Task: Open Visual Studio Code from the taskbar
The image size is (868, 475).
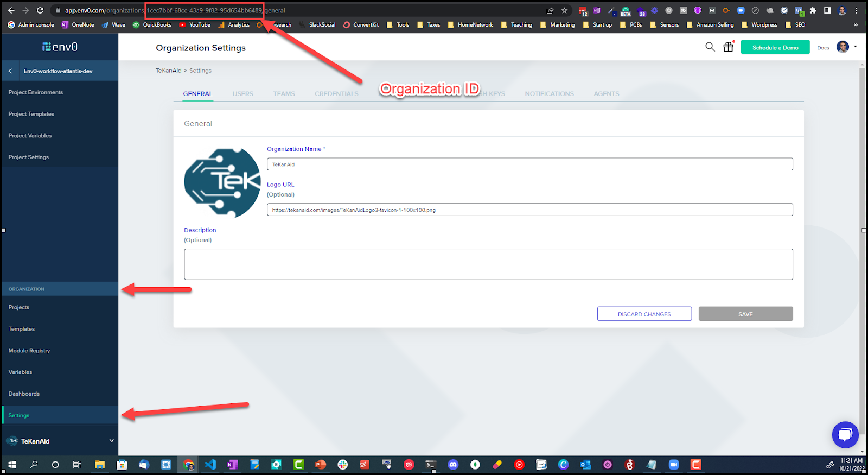Action: [x=210, y=465]
